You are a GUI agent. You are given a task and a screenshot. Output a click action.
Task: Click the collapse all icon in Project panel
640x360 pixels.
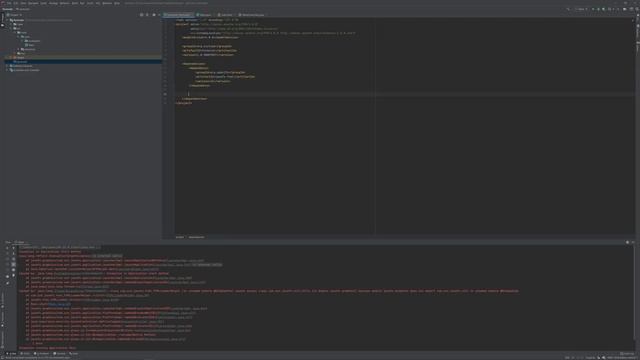147,15
